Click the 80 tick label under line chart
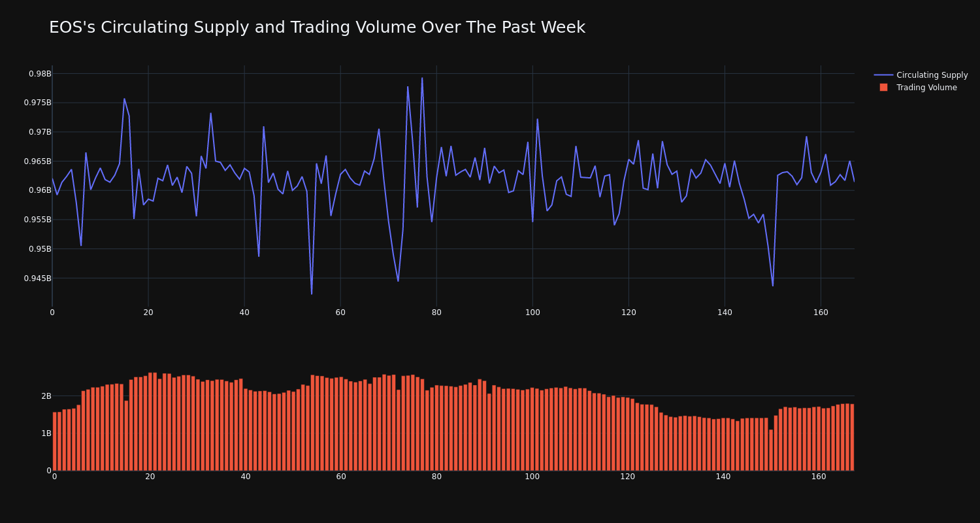The height and width of the screenshot is (523, 980). (436, 312)
